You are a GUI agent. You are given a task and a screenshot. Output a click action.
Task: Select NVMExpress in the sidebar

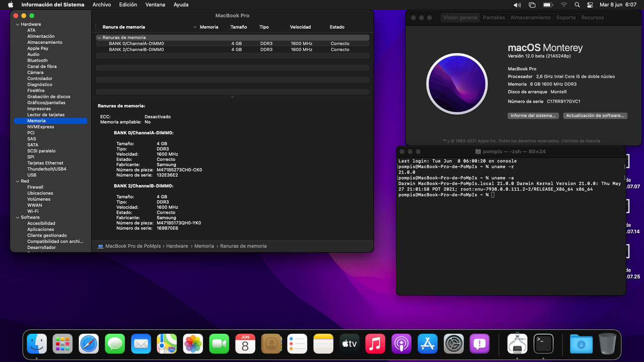coord(41,127)
